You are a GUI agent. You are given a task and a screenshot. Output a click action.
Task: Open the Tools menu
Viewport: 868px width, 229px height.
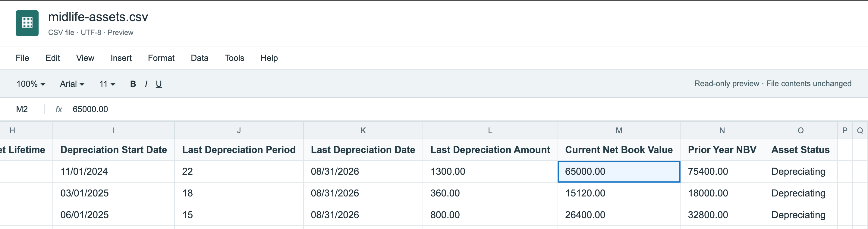tap(234, 58)
